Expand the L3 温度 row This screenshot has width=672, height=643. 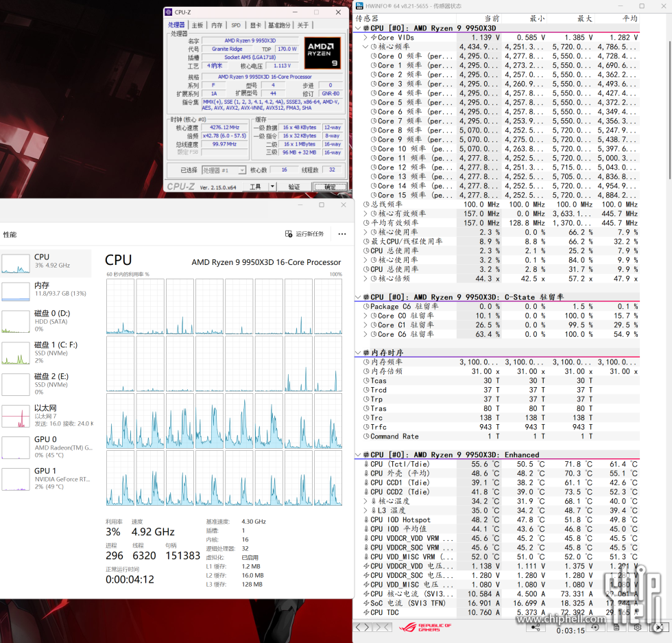(x=365, y=510)
